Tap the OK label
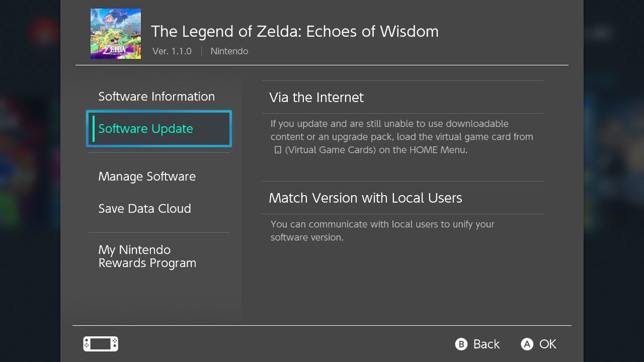This screenshot has width=644, height=362. pyautogui.click(x=548, y=344)
